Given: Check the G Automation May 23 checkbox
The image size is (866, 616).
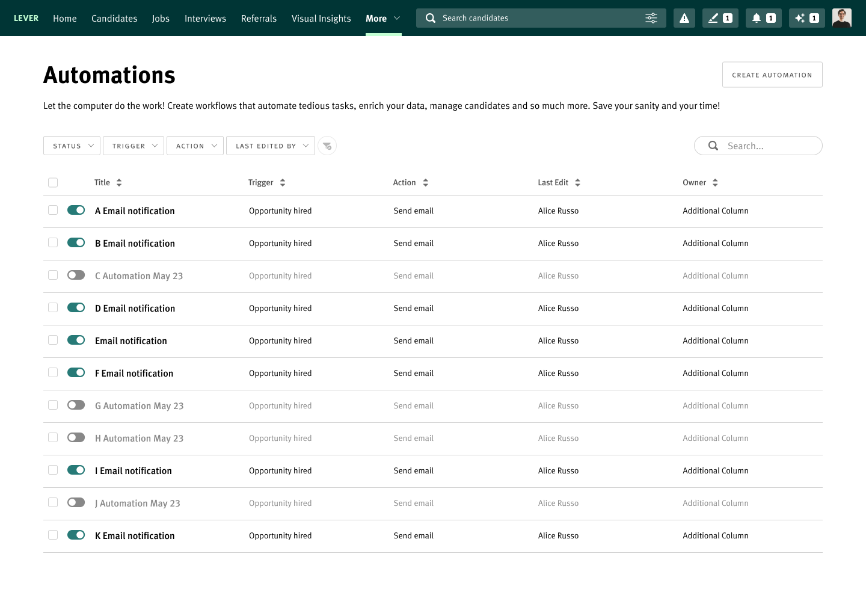Looking at the screenshot, I should (53, 405).
